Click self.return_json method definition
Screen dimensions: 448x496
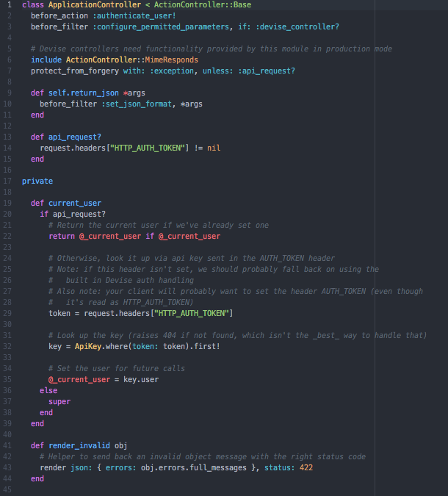point(84,93)
